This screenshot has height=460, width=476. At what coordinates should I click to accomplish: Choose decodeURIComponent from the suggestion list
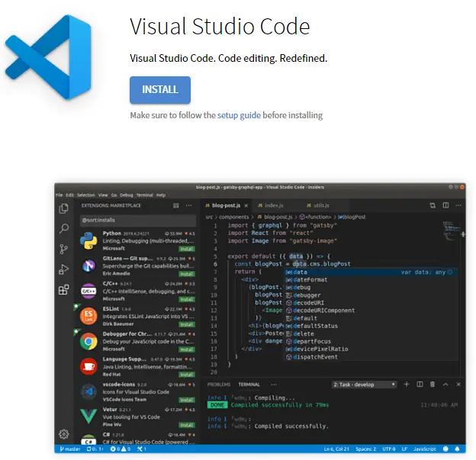(x=324, y=310)
